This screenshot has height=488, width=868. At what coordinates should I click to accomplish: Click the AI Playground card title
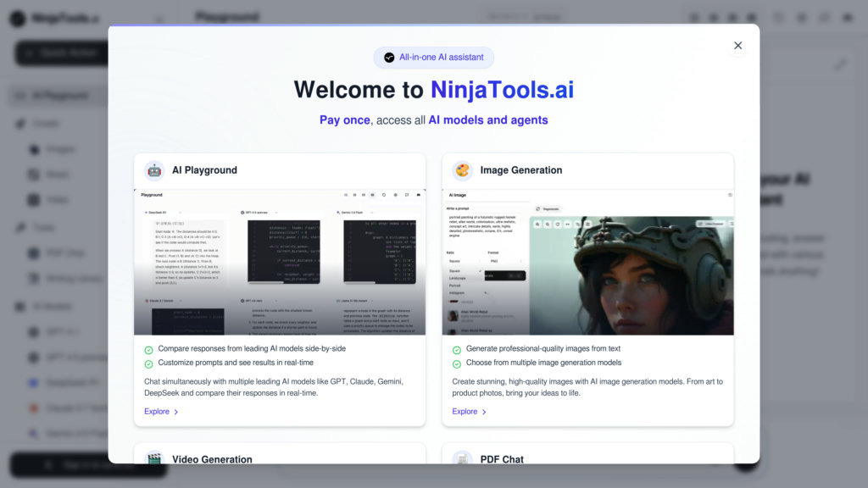coord(204,170)
